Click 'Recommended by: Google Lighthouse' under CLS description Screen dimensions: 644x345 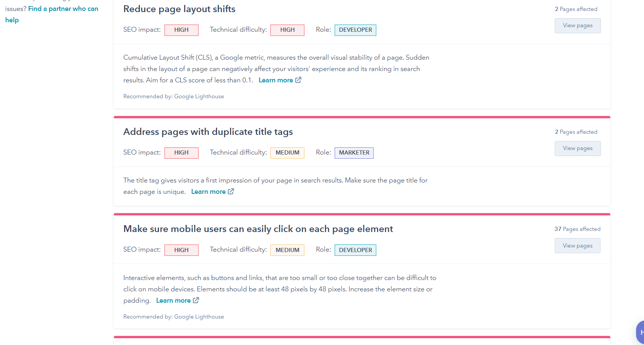(174, 96)
